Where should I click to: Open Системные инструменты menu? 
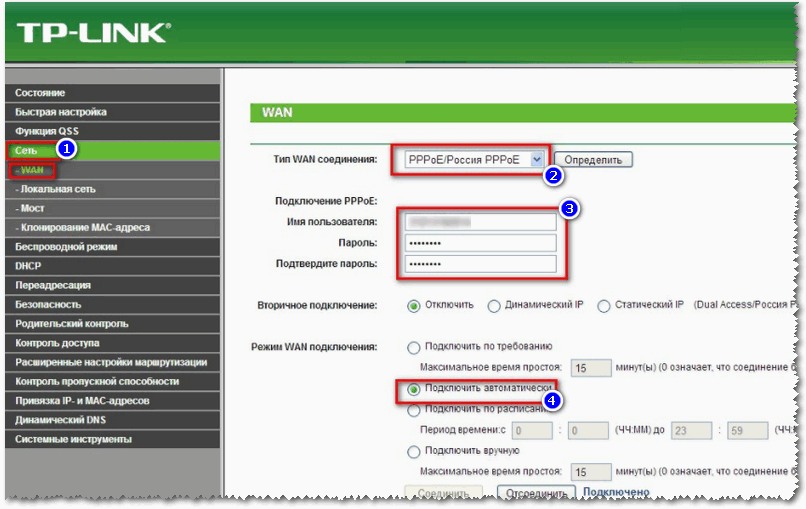73,439
